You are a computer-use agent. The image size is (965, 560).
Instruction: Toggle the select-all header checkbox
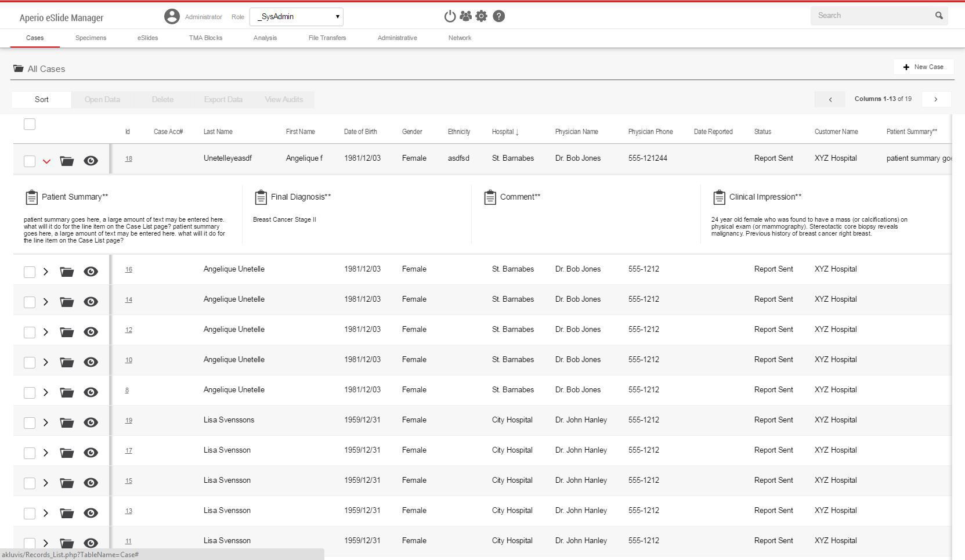(x=30, y=124)
